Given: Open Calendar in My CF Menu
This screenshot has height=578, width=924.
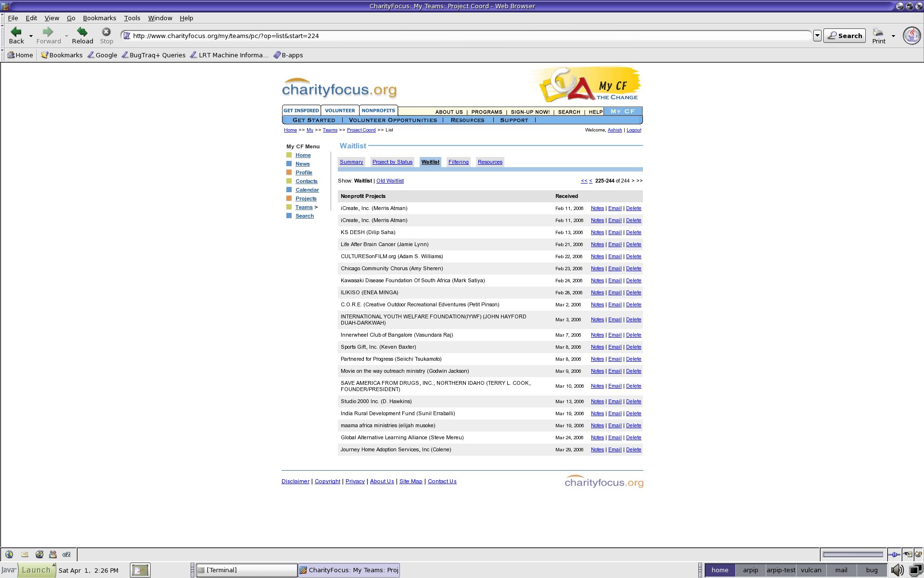Looking at the screenshot, I should pyautogui.click(x=307, y=190).
